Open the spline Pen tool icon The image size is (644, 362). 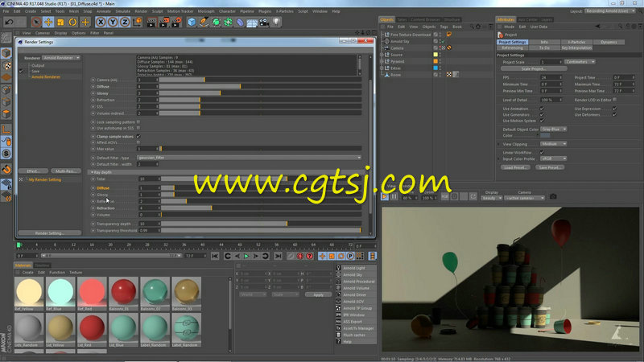(x=204, y=23)
